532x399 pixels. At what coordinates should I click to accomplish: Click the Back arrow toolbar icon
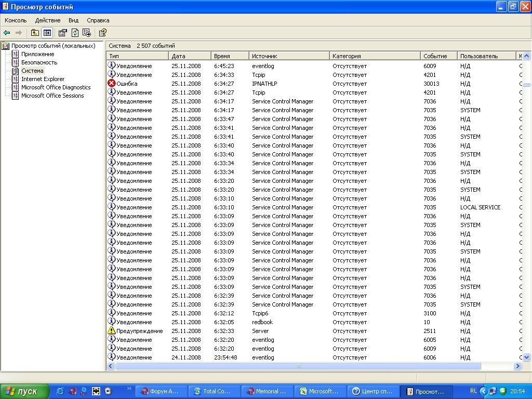(x=7, y=33)
